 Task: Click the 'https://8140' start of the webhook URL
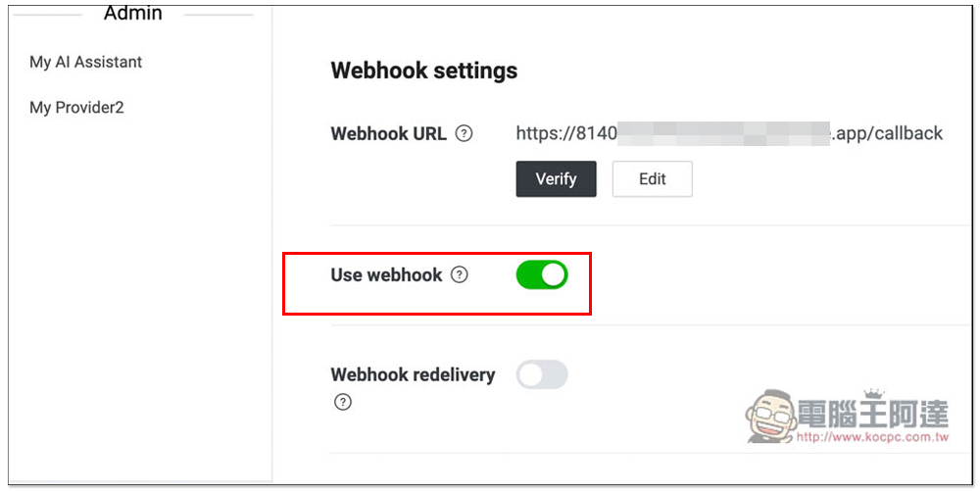566,134
